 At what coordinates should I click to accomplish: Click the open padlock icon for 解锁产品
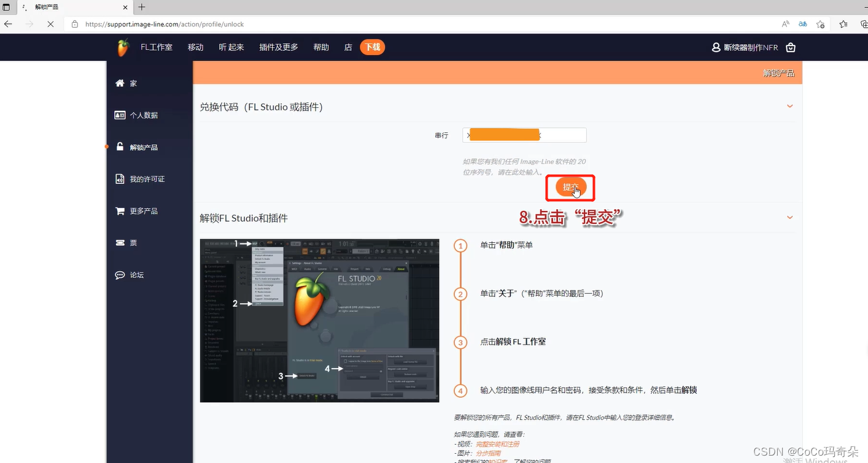[120, 147]
